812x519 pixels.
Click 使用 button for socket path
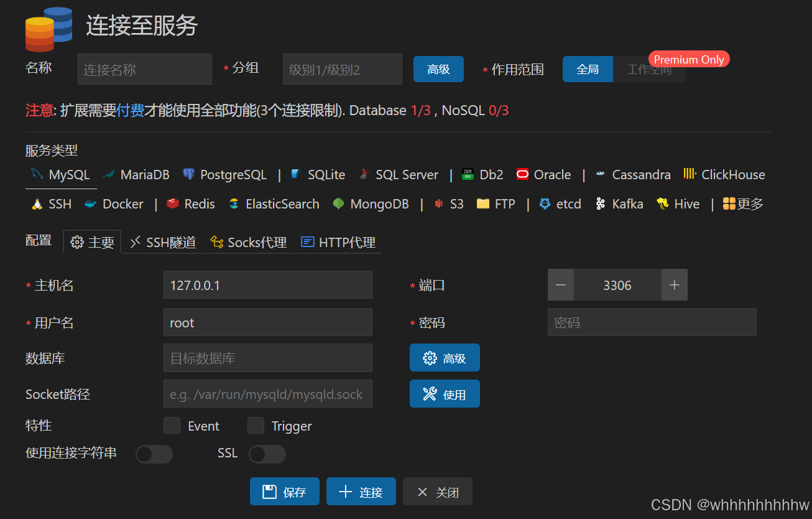(445, 394)
